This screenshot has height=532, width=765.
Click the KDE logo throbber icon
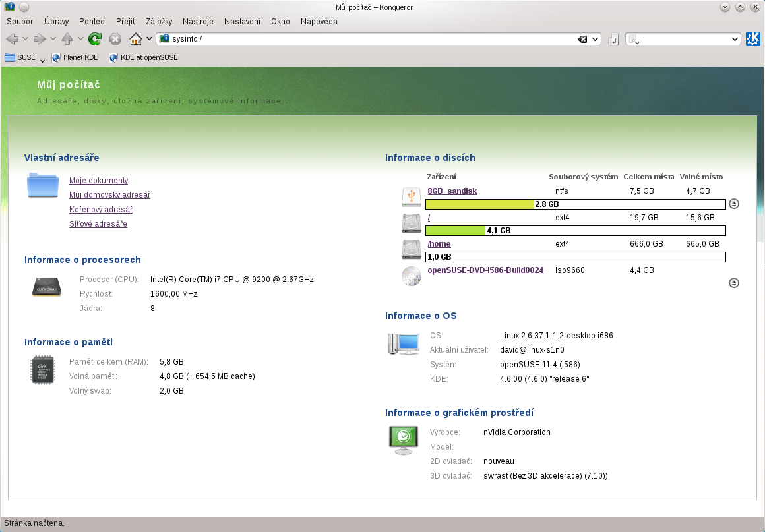[x=753, y=38]
